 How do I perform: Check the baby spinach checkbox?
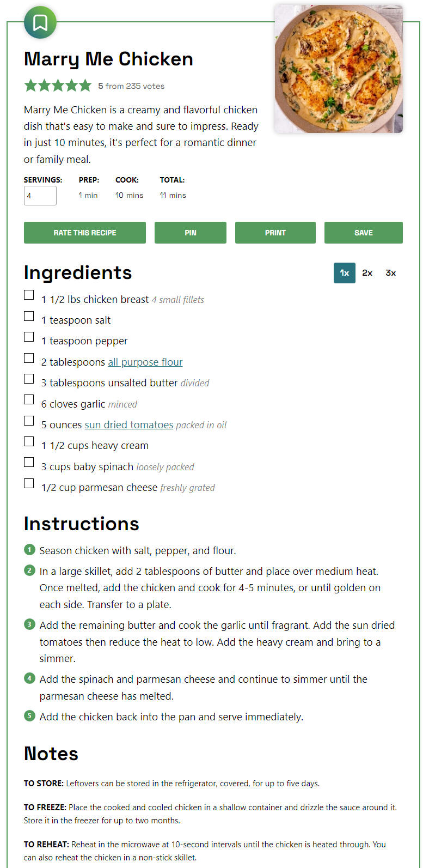click(x=29, y=462)
